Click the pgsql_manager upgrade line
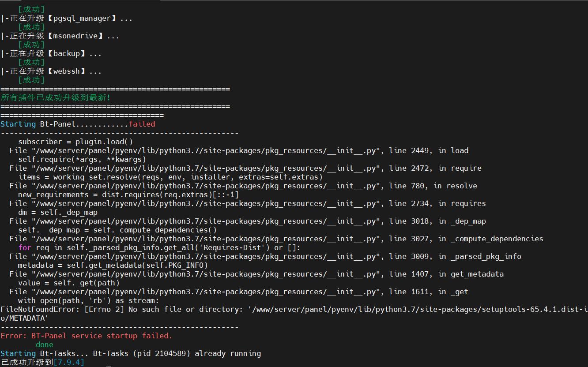The width and height of the screenshot is (588, 367). coord(66,18)
